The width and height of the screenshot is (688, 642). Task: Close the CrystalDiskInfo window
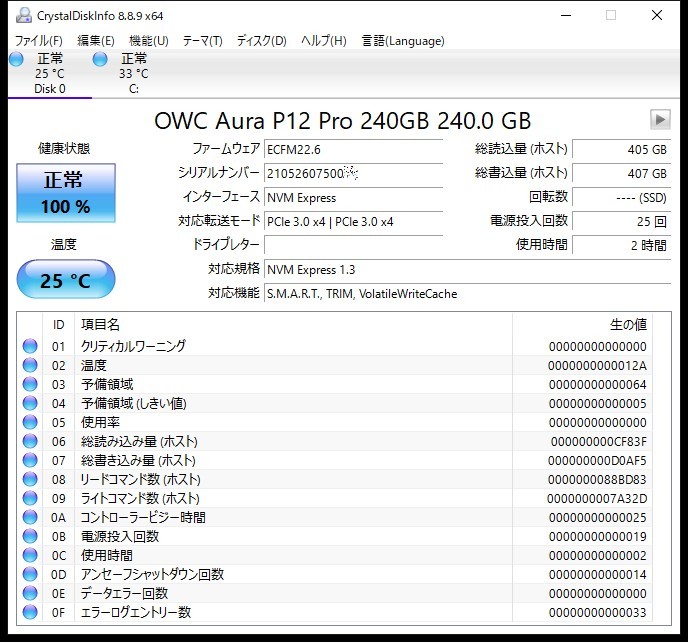(x=657, y=15)
